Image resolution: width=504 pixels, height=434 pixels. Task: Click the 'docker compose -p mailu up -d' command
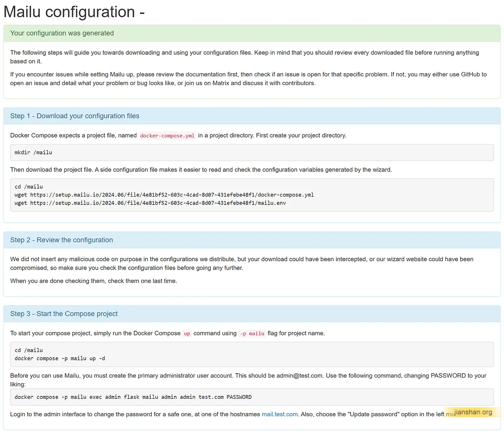tap(60, 358)
